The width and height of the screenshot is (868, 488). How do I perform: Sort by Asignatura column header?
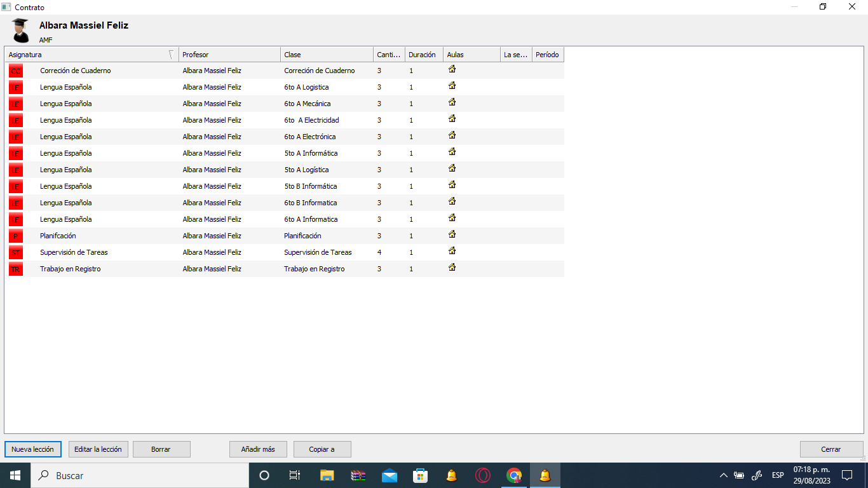tap(92, 55)
